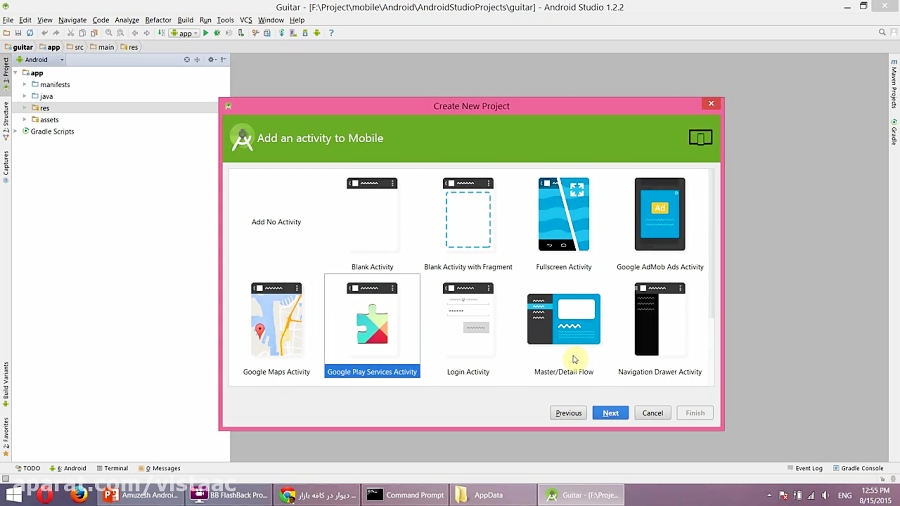900x506 pixels.
Task: Navigate back with the toolbar left arrow
Action: point(135,33)
